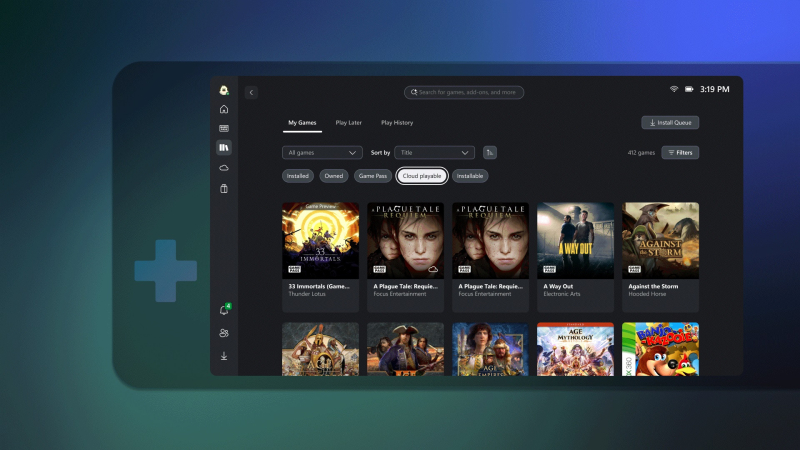The image size is (800, 450).
Task: Click the Install Queue button
Action: pyautogui.click(x=670, y=123)
